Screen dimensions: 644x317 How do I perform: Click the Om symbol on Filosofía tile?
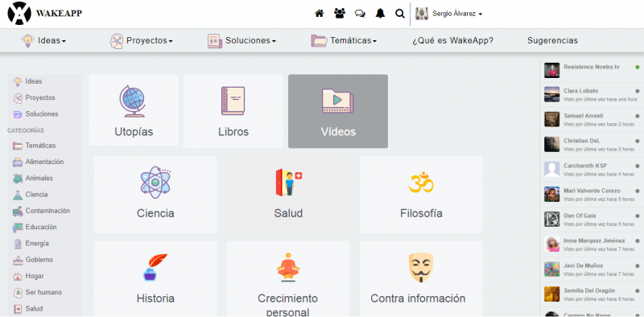[421, 183]
